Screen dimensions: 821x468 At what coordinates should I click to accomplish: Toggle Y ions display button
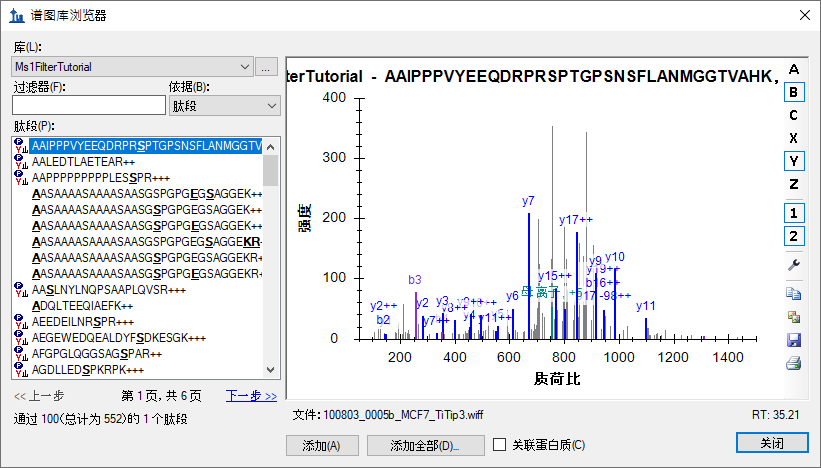point(794,161)
